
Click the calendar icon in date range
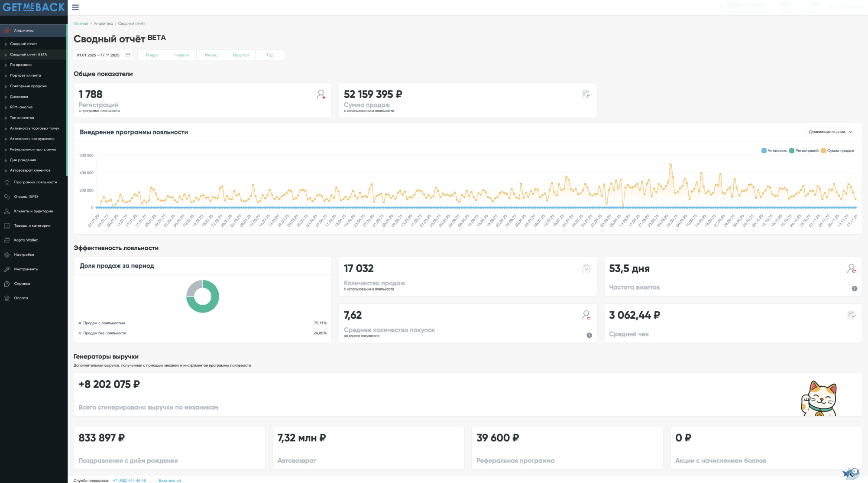coord(128,55)
